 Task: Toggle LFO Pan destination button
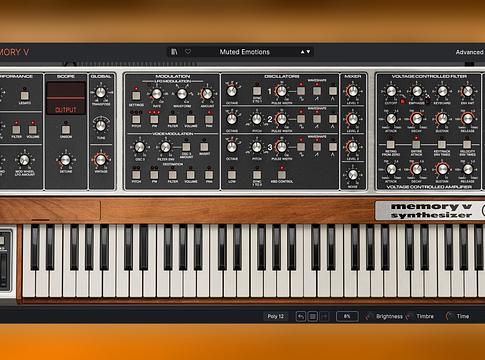pyautogui.click(x=209, y=119)
